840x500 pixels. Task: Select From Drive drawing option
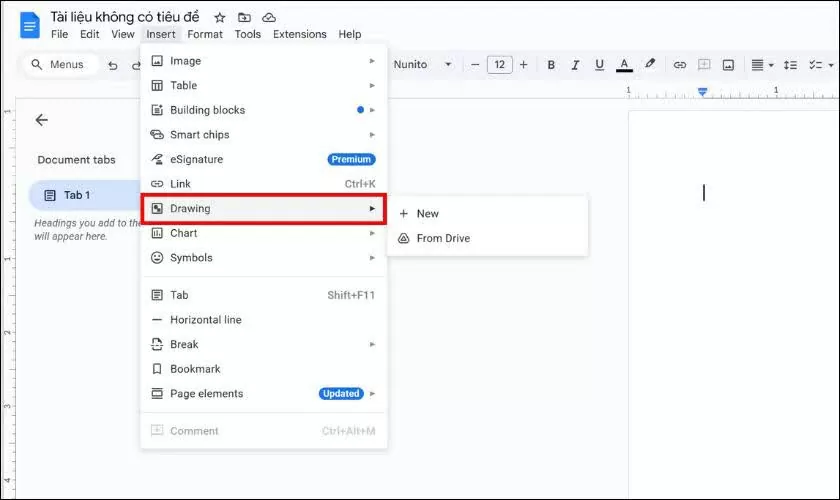pos(442,238)
